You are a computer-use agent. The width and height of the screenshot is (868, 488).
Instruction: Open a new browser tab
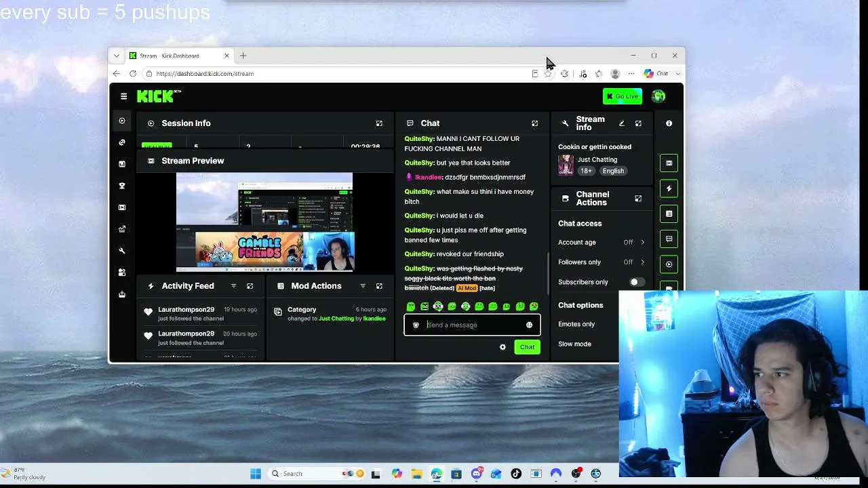pyautogui.click(x=243, y=56)
